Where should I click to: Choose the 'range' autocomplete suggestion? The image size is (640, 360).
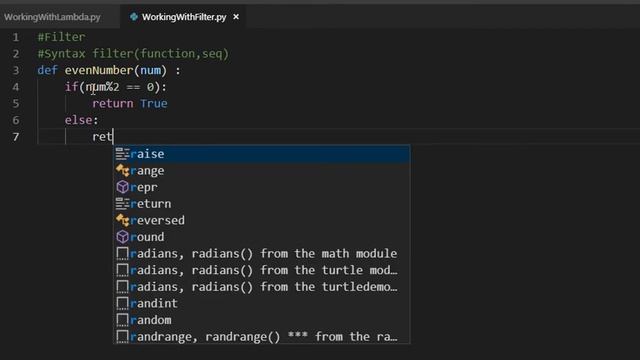coord(262,171)
